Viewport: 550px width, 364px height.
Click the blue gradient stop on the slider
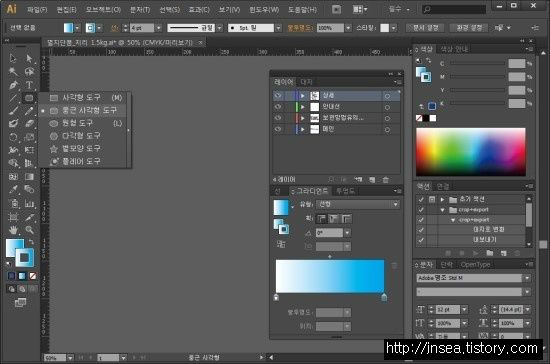click(x=384, y=297)
